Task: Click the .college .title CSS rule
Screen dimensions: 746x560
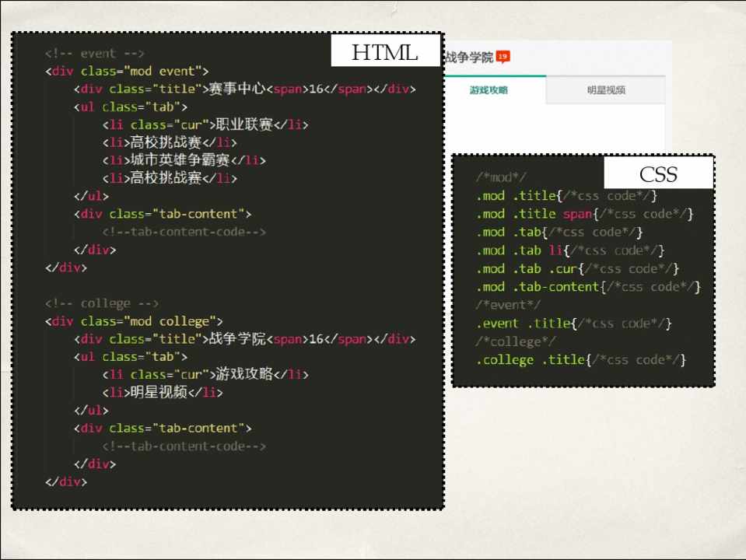Action: pos(580,360)
